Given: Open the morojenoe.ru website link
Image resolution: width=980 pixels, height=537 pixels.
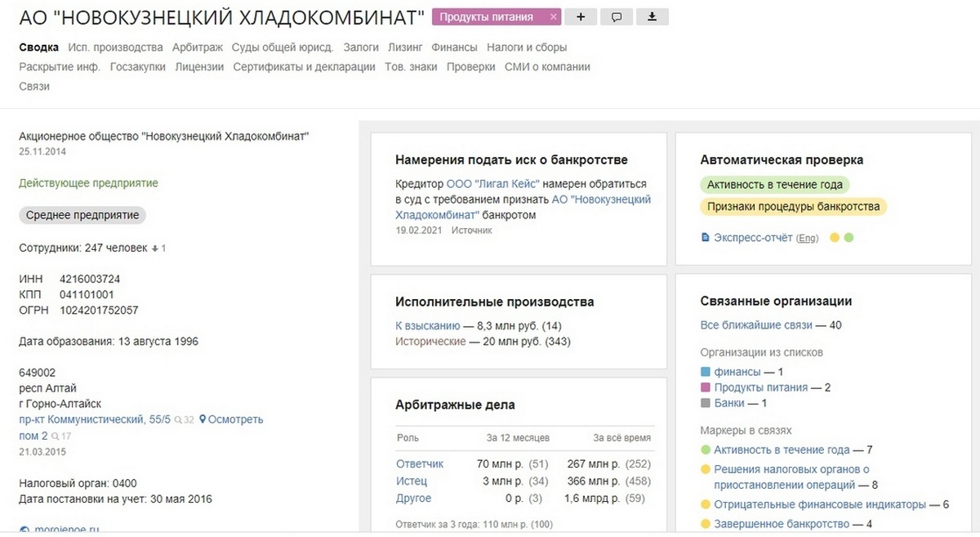Looking at the screenshot, I should coord(67,530).
